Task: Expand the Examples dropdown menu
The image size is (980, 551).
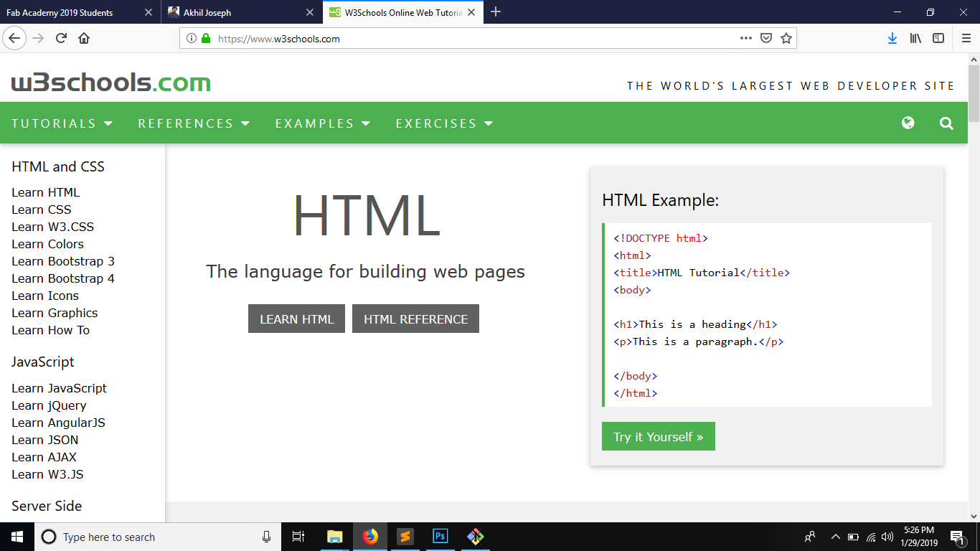Action: point(323,123)
